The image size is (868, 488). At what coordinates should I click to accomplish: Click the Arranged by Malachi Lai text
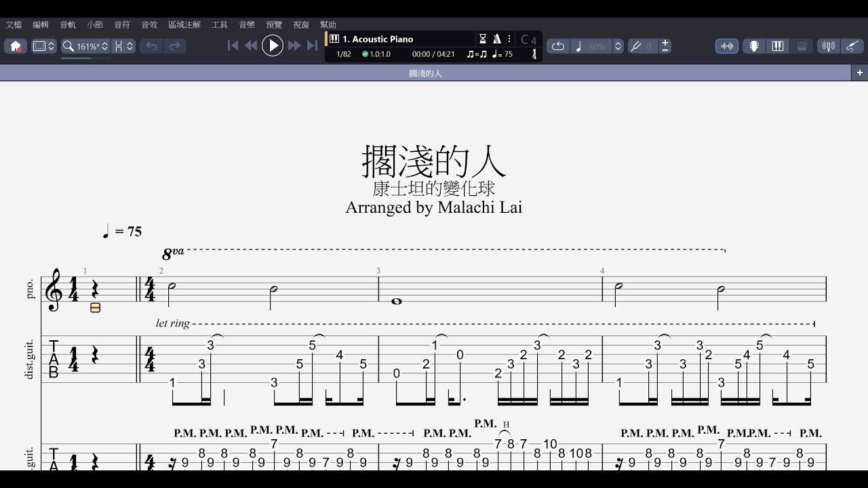click(x=434, y=207)
